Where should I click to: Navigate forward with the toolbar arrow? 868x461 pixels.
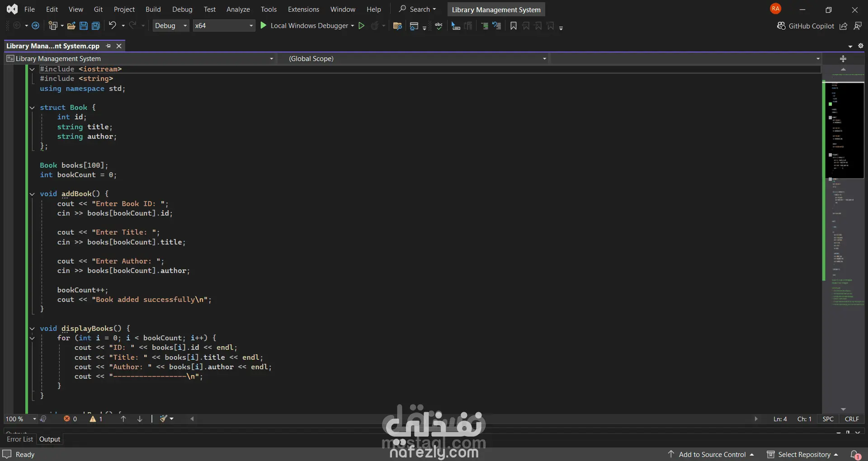tap(36, 26)
